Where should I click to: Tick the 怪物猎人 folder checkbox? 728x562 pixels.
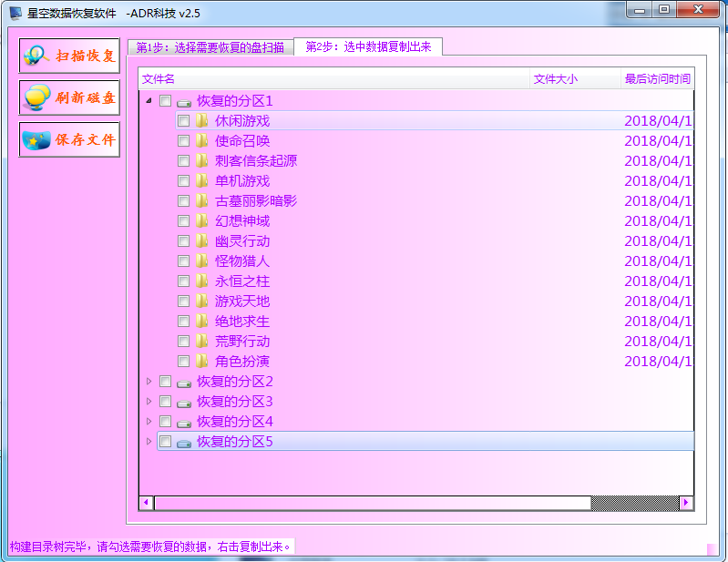point(183,261)
